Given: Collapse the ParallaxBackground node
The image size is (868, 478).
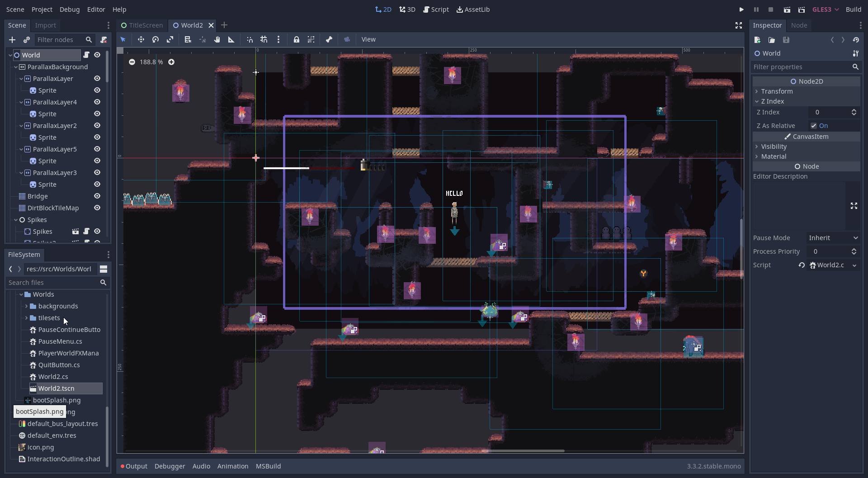Looking at the screenshot, I should tap(16, 67).
